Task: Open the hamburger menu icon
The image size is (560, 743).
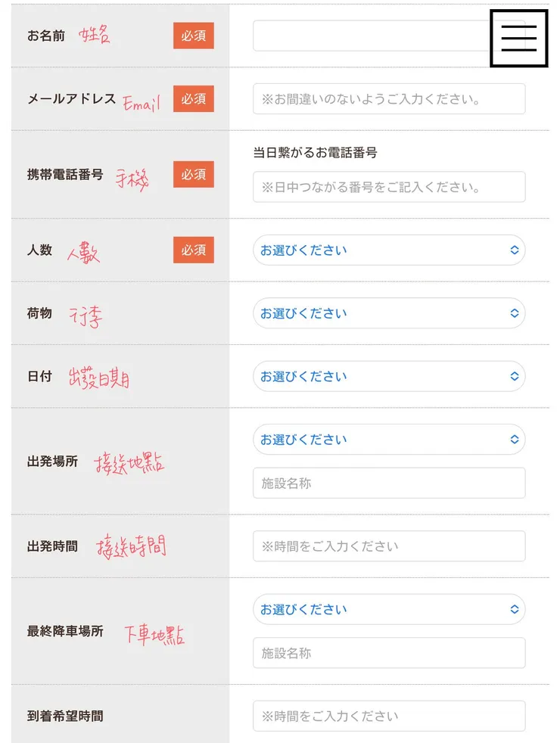Action: pos(518,38)
